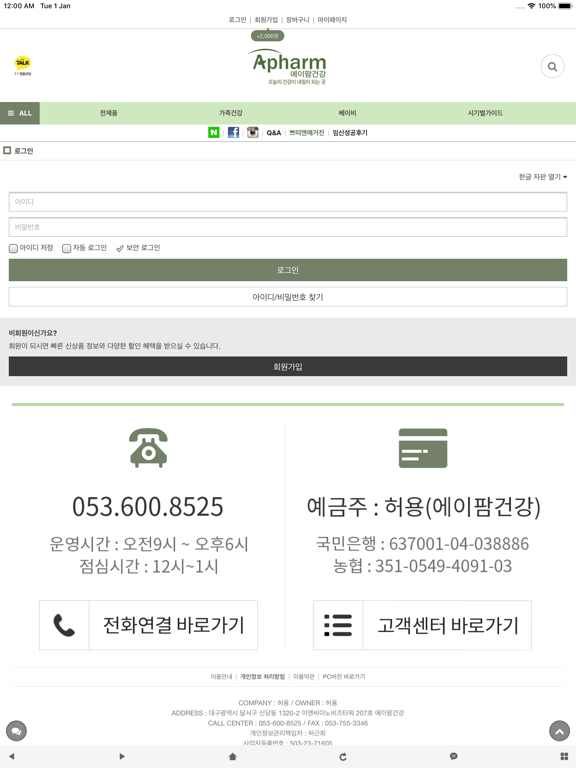Open the Q&A link
Image resolution: width=576 pixels, height=768 pixels.
click(274, 133)
